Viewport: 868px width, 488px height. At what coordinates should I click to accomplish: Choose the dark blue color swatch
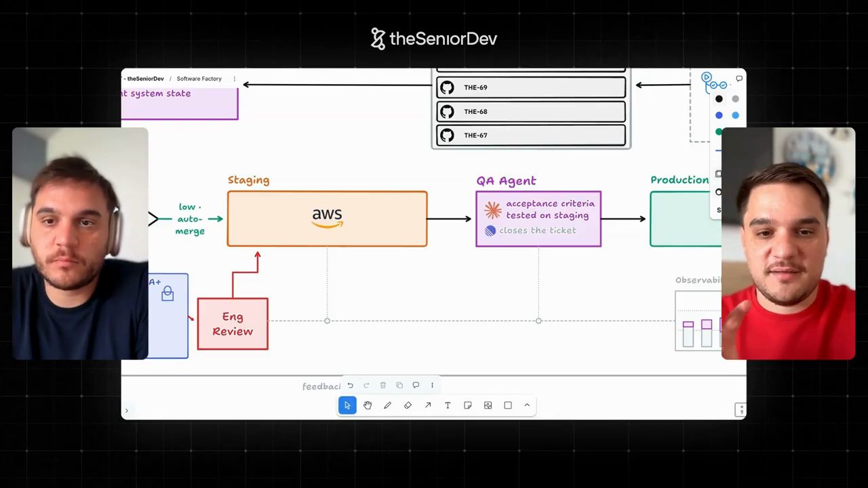(719, 115)
